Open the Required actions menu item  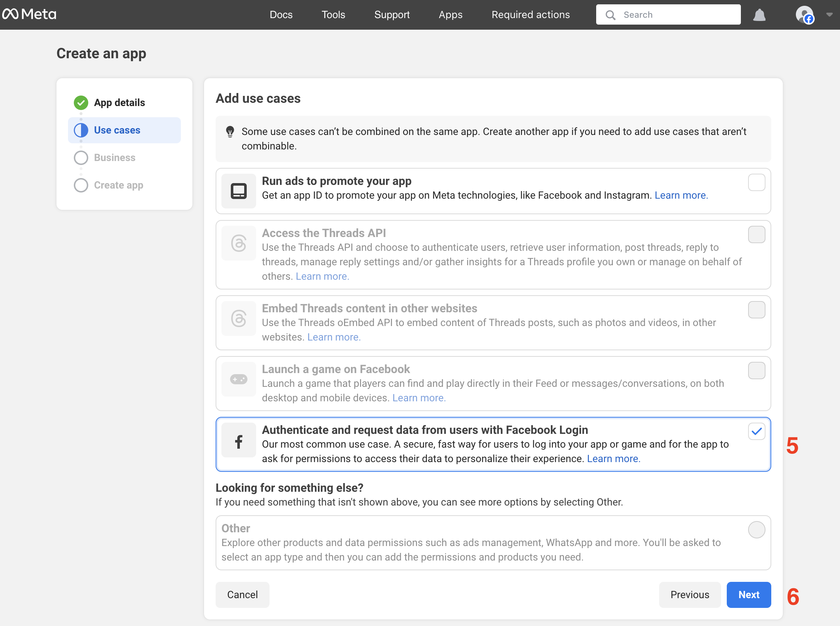(x=530, y=15)
